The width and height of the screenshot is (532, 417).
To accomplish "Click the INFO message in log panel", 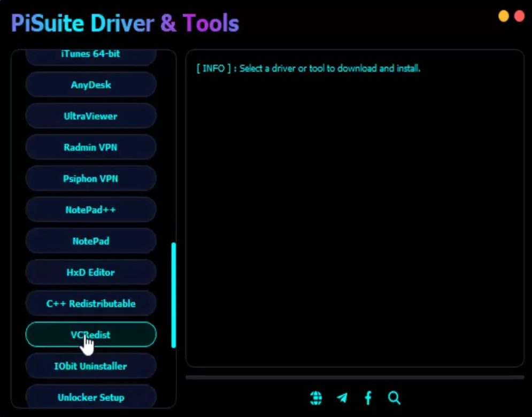I will tap(308, 68).
